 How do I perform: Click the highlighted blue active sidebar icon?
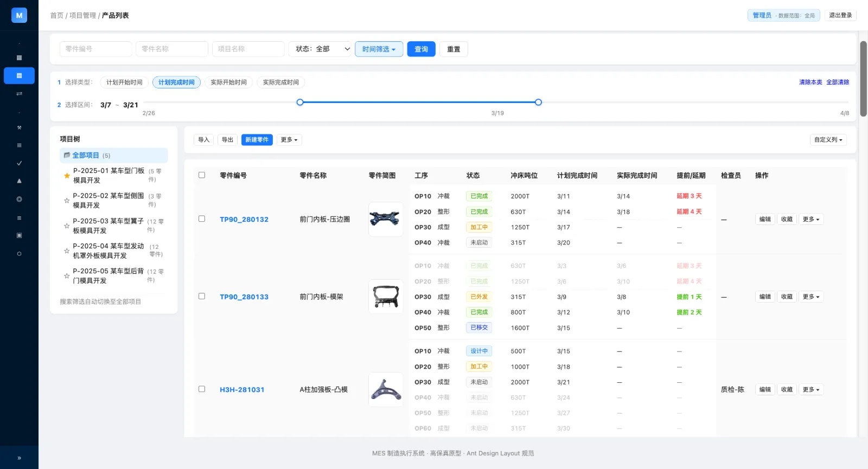coord(19,76)
